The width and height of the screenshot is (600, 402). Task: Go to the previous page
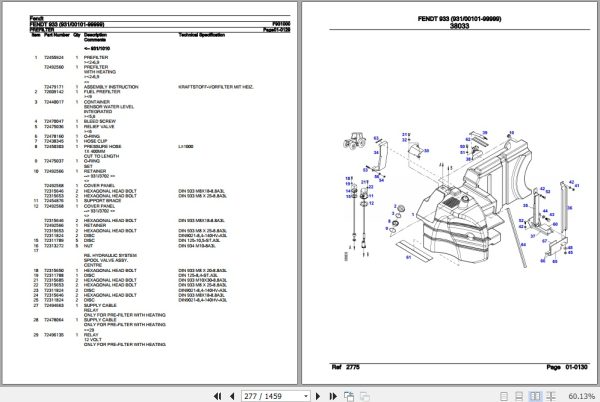coord(232,396)
